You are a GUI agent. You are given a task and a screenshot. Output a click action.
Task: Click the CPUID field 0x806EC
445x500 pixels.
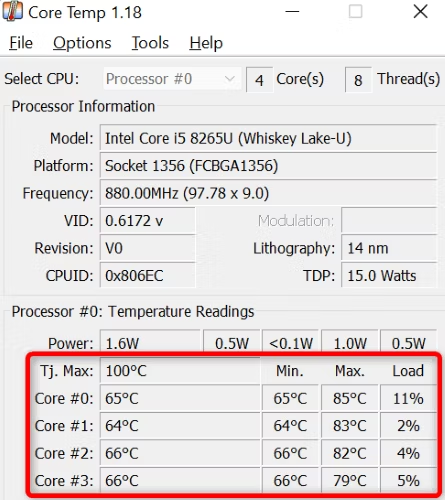(x=148, y=275)
